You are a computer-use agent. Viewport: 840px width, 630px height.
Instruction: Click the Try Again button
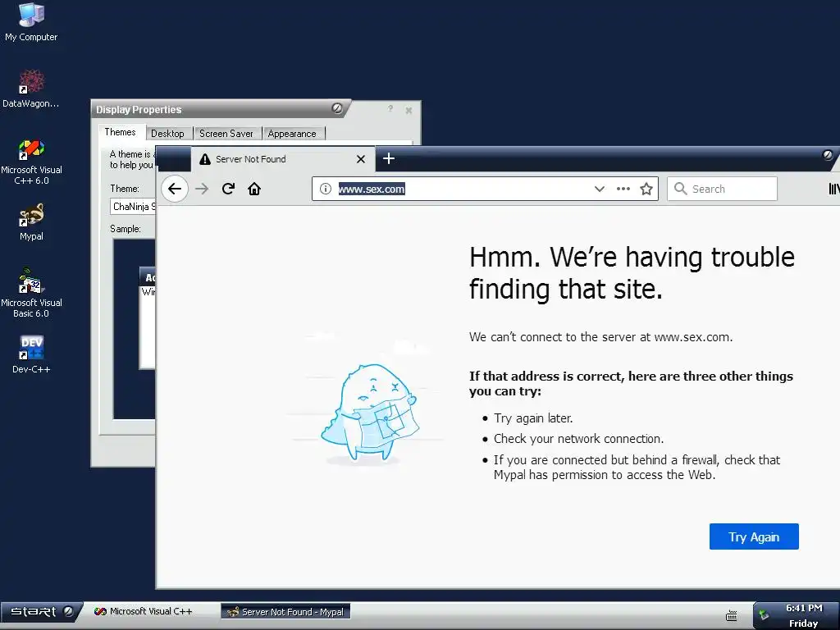coord(754,536)
